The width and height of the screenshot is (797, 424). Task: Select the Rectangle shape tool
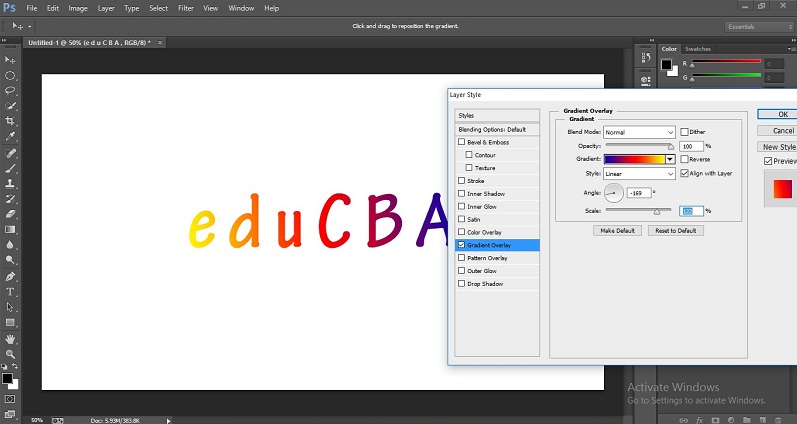tap(10, 322)
